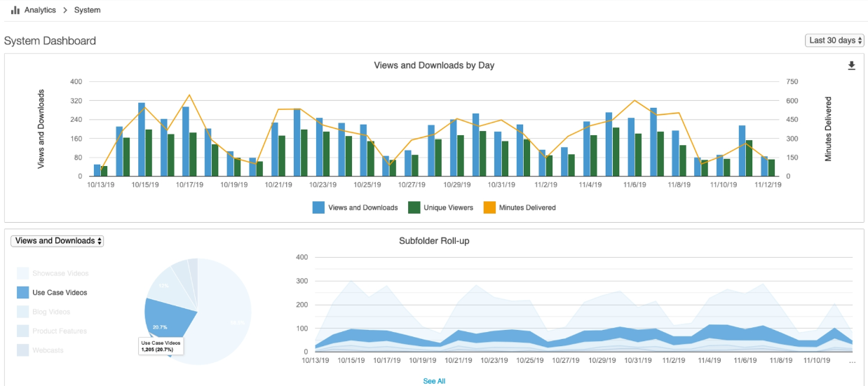Click the 20.7% Use Case Videos pie slice
The image size is (868, 386).
(x=167, y=320)
